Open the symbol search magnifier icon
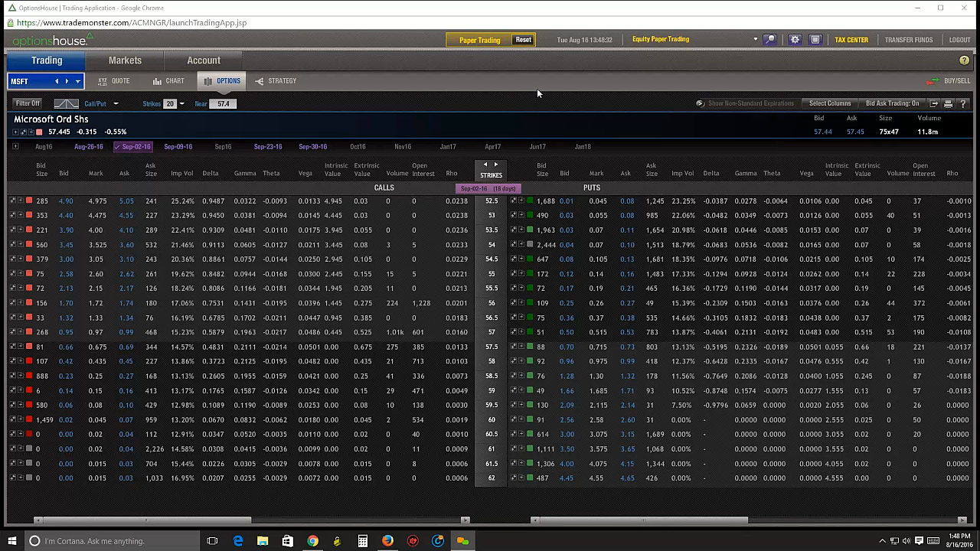Viewport: 980px width, 551px height. [770, 40]
